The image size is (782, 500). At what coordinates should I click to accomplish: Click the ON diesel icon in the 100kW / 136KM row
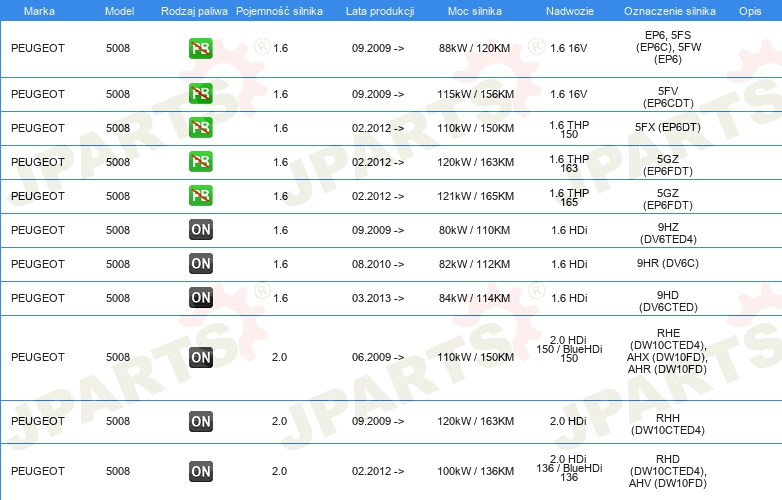[x=200, y=471]
